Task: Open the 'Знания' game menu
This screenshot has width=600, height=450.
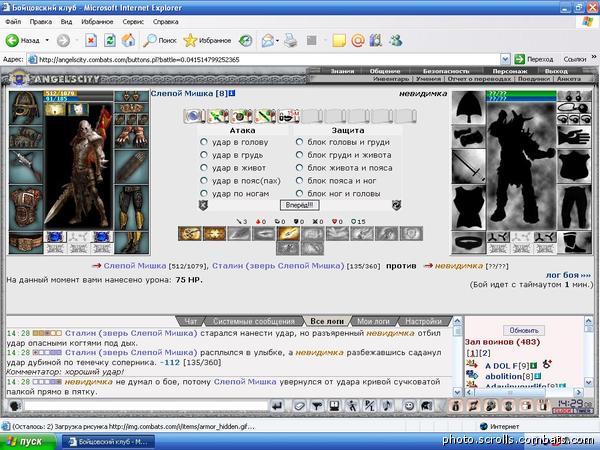Action: click(x=342, y=71)
